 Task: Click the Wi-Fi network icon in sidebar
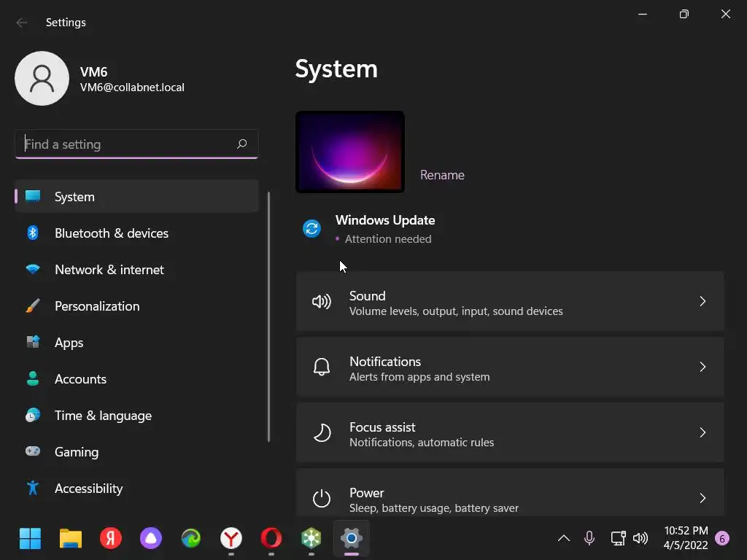33,270
